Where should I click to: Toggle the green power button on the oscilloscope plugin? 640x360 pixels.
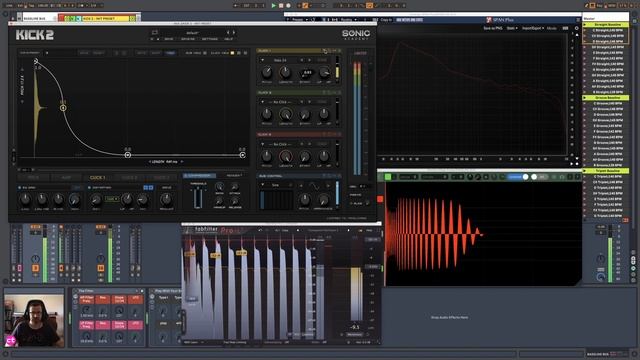pyautogui.click(x=388, y=177)
